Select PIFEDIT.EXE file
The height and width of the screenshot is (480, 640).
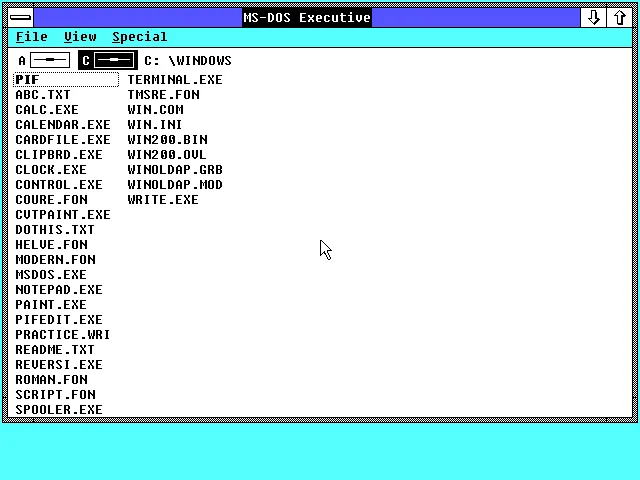click(x=59, y=320)
